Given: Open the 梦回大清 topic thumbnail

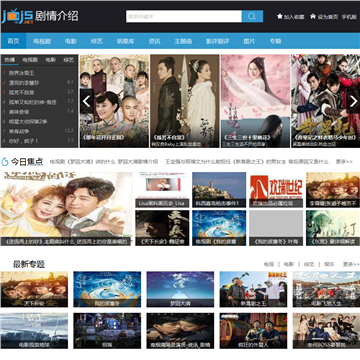Looking at the screenshot, I should pos(180,289).
